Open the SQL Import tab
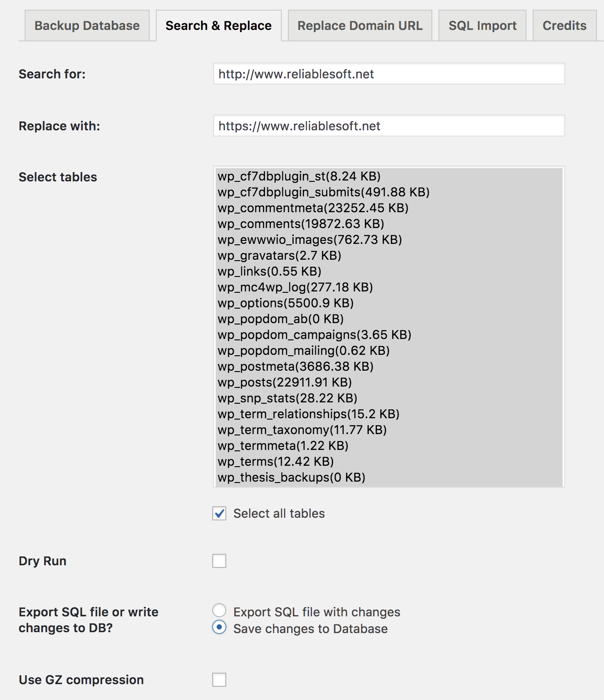The height and width of the screenshot is (700, 604). (482, 25)
